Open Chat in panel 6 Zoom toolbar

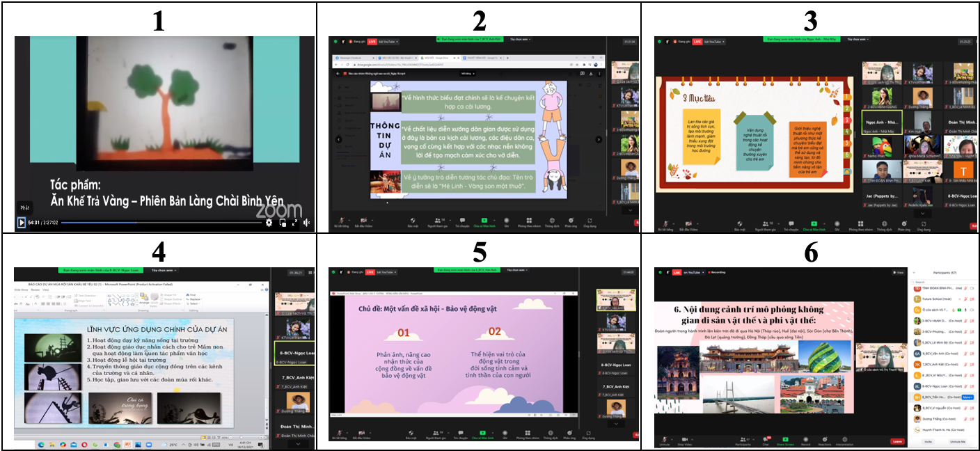click(x=765, y=441)
